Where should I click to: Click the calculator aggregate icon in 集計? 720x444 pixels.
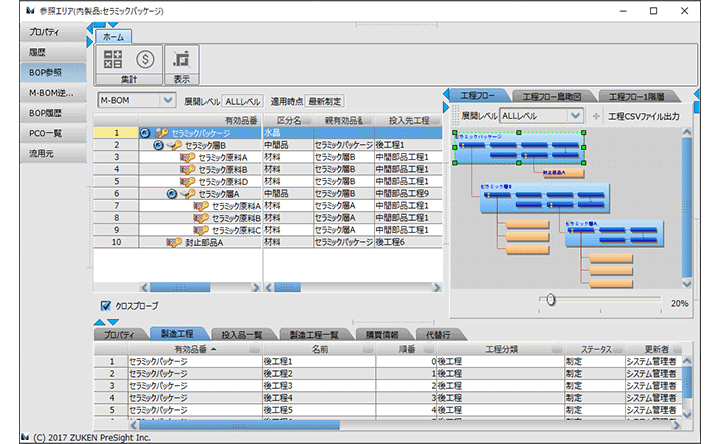coord(113,59)
